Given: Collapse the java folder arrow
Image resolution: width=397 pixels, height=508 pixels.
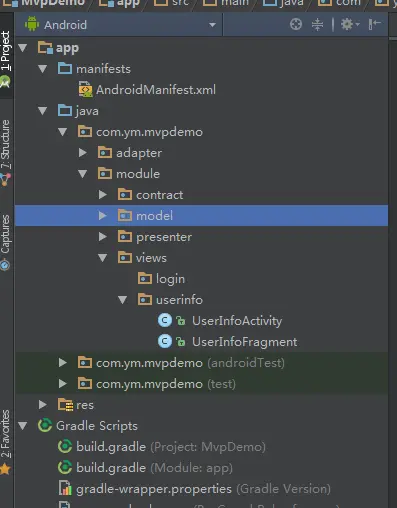Looking at the screenshot, I should tap(43, 111).
